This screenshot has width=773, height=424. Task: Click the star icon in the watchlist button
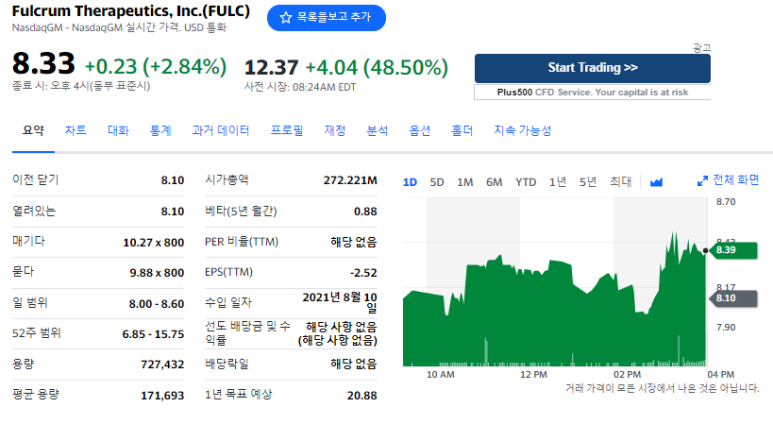[285, 18]
